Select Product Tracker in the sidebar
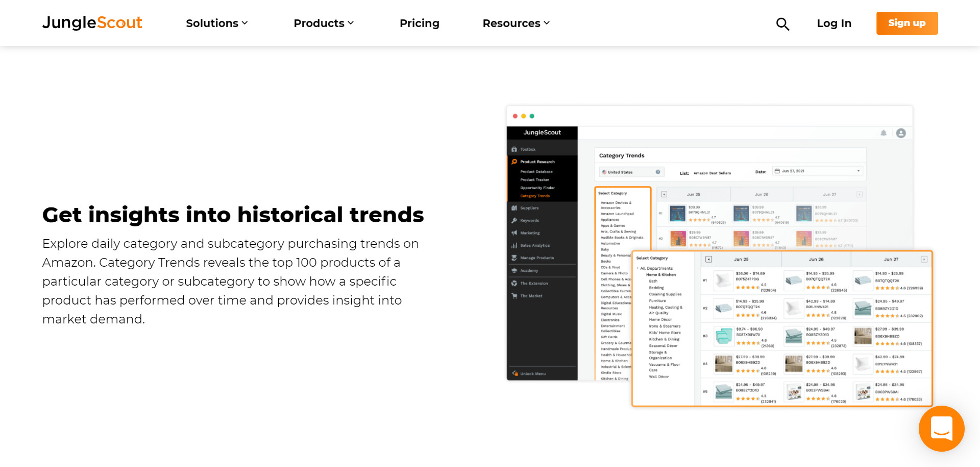This screenshot has width=980, height=467. click(535, 180)
